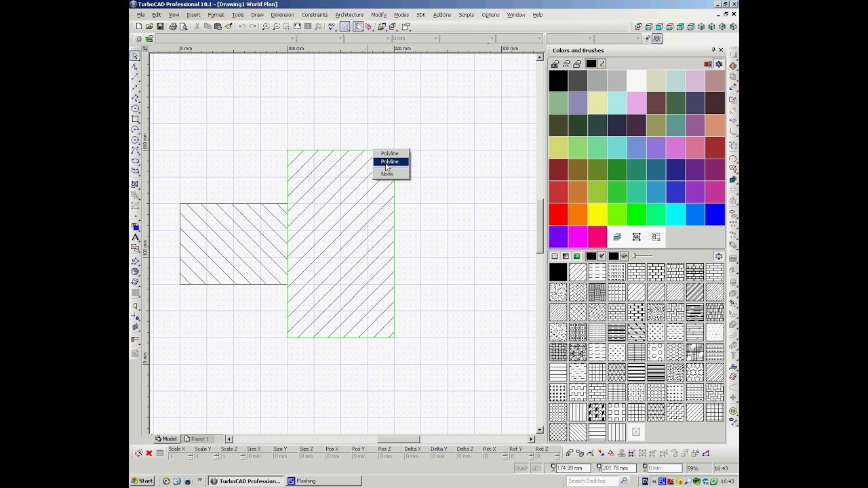This screenshot has height=488, width=868.
Task: Print the drawing with the printer icon
Action: [173, 26]
